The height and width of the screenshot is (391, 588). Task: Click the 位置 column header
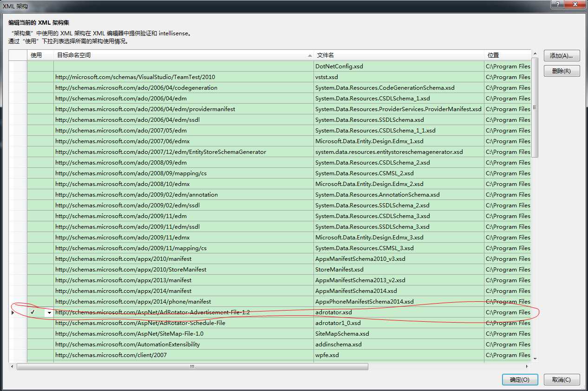508,55
